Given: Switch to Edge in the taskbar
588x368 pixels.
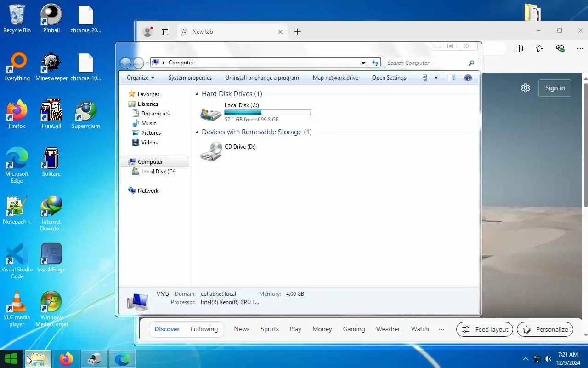Looking at the screenshot, I should pos(122,359).
